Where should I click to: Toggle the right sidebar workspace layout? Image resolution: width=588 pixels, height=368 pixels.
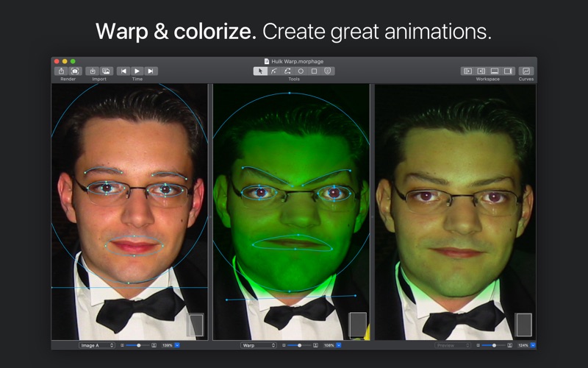509,71
